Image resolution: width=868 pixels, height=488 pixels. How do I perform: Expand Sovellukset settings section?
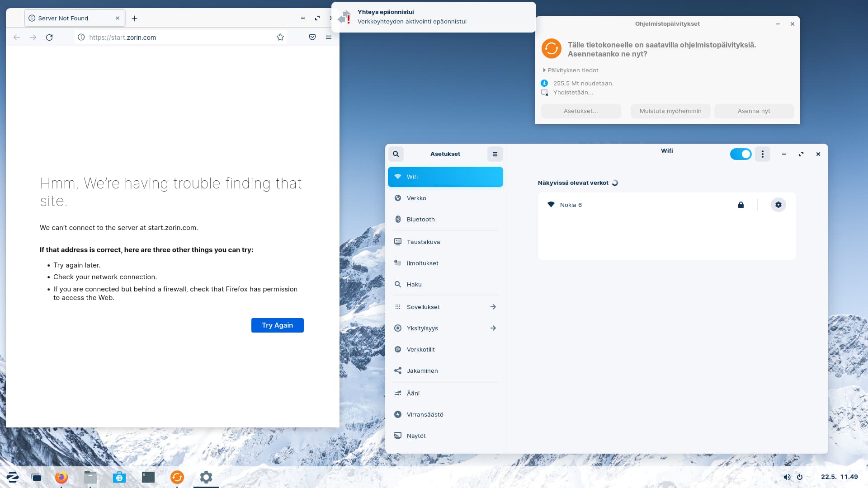(492, 306)
